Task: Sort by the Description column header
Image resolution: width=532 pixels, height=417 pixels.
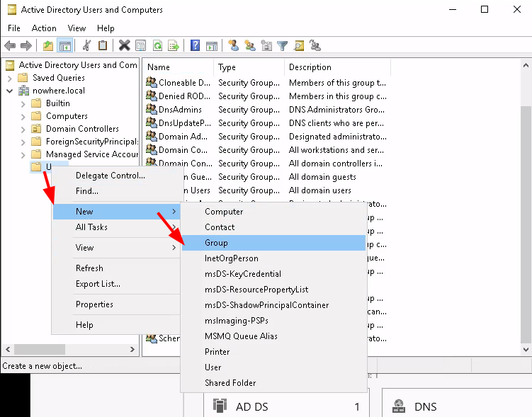Action: [x=337, y=67]
